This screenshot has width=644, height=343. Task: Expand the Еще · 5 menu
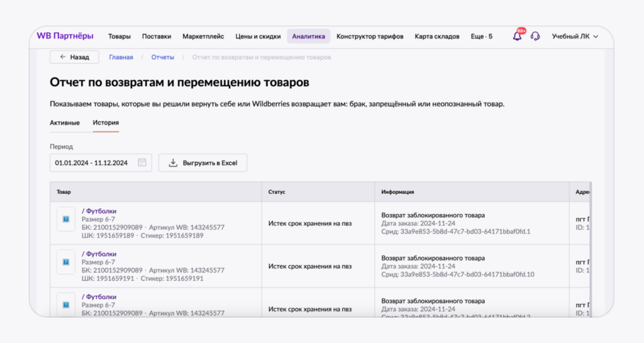click(x=481, y=36)
